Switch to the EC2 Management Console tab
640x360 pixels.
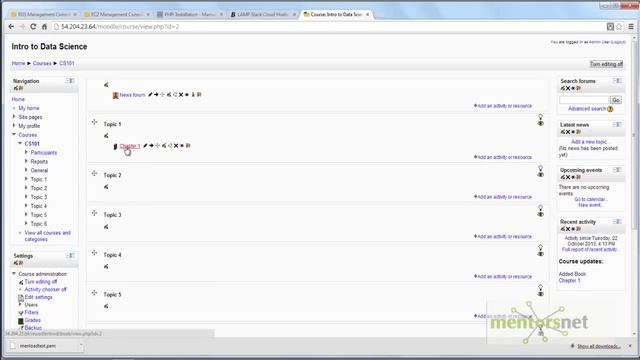click(x=116, y=14)
